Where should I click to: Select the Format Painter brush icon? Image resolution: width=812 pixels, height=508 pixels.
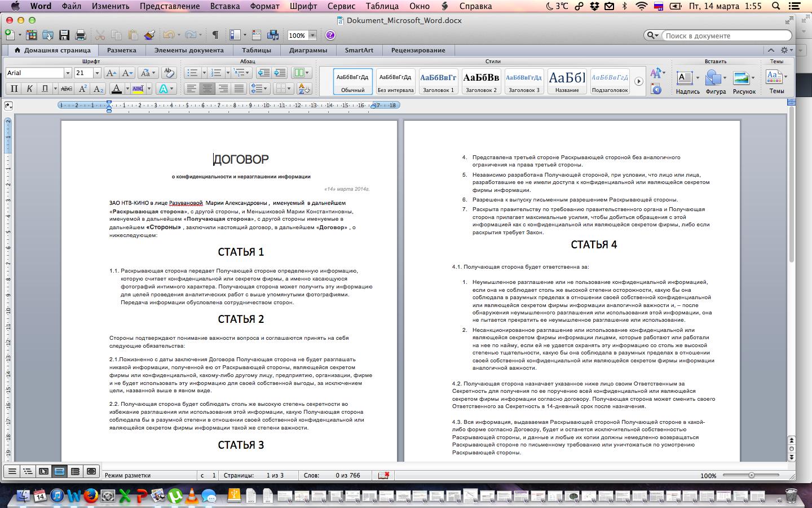click(149, 35)
